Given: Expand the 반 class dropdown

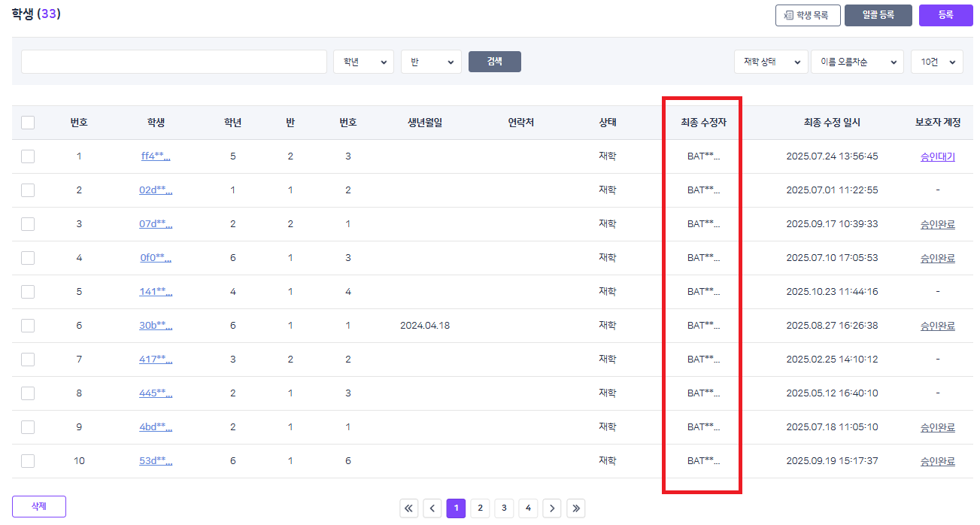Looking at the screenshot, I should click(431, 62).
